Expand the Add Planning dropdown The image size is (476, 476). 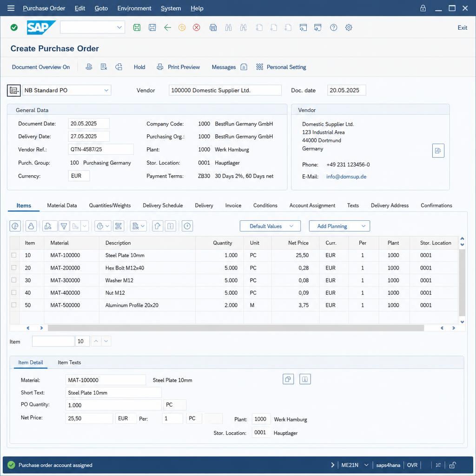tap(339, 226)
